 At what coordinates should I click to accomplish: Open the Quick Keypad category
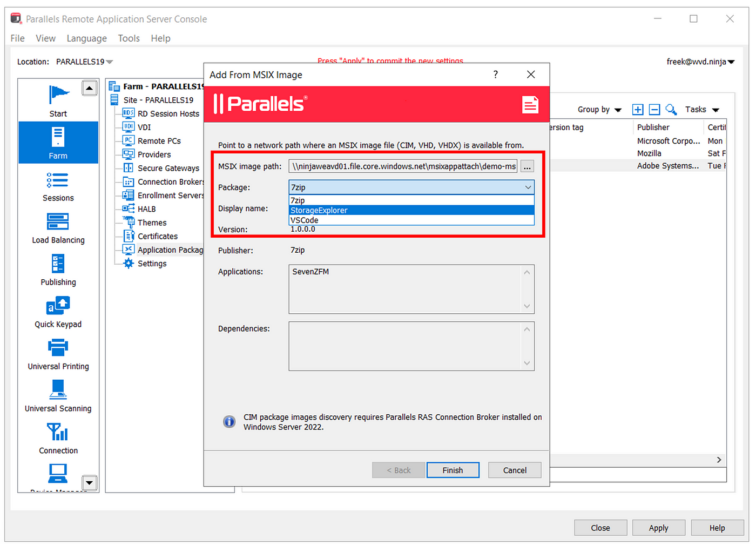(58, 313)
